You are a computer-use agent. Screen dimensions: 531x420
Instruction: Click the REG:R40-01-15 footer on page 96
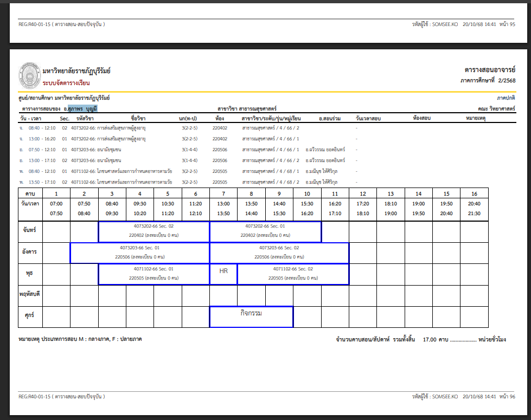click(62, 396)
